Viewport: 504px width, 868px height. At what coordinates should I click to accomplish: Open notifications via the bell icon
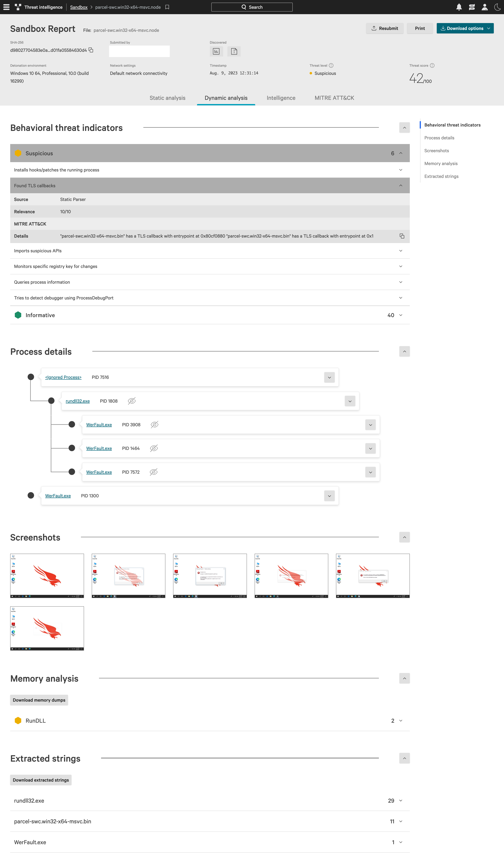(459, 7)
